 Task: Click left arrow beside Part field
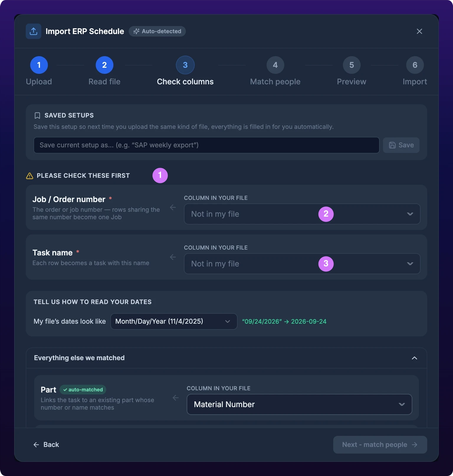175,398
